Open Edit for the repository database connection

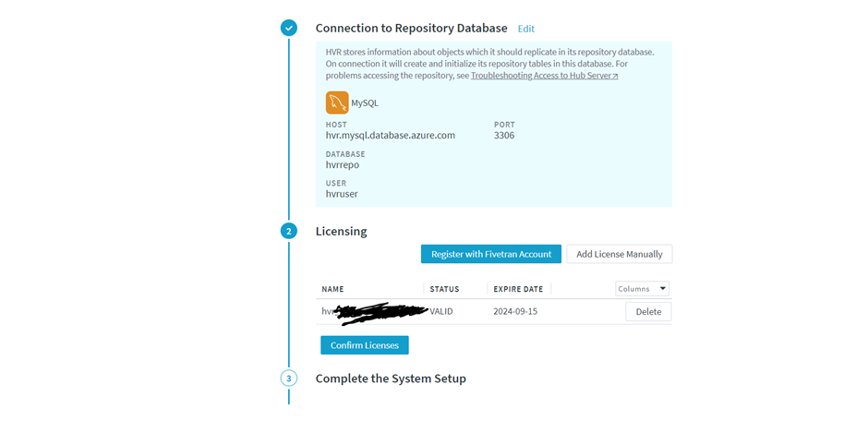(x=525, y=29)
